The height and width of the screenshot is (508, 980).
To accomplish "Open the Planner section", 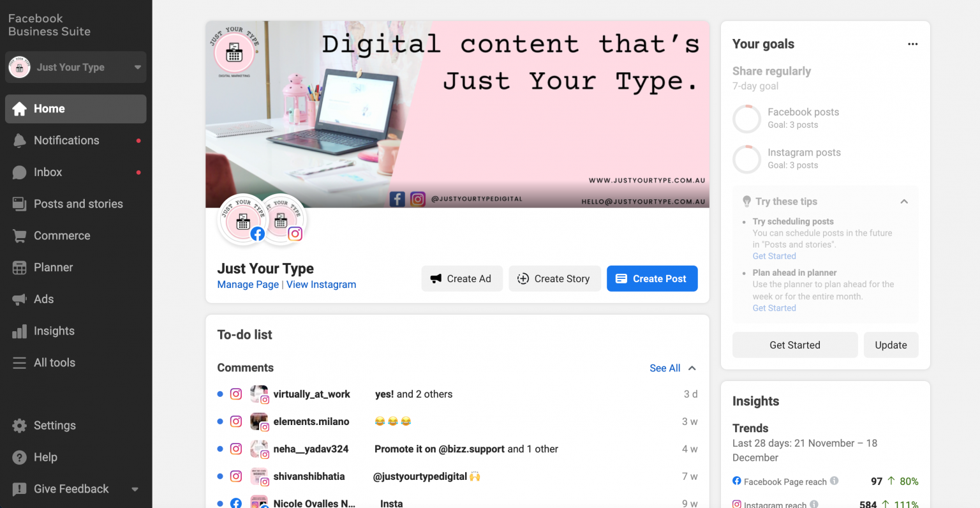I will (54, 267).
